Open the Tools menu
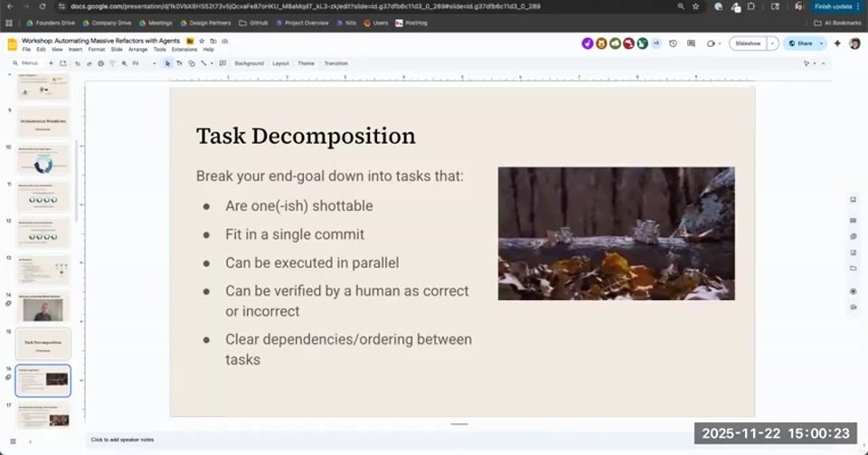Screen dimensions: 868x455 159,50
